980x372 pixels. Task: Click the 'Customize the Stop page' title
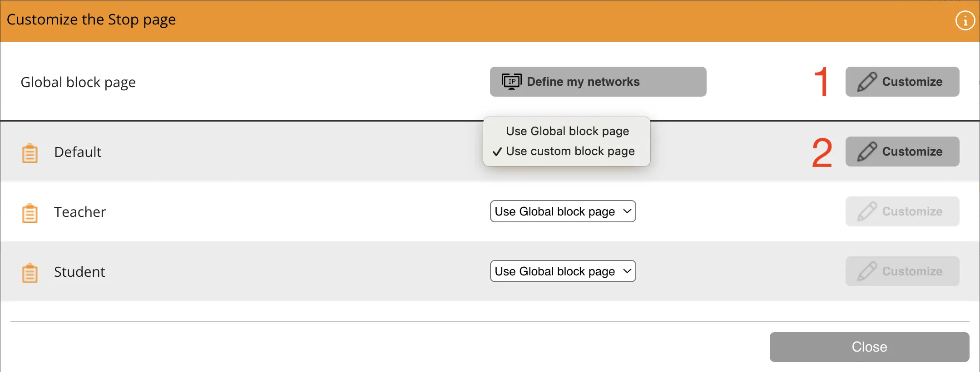click(91, 20)
